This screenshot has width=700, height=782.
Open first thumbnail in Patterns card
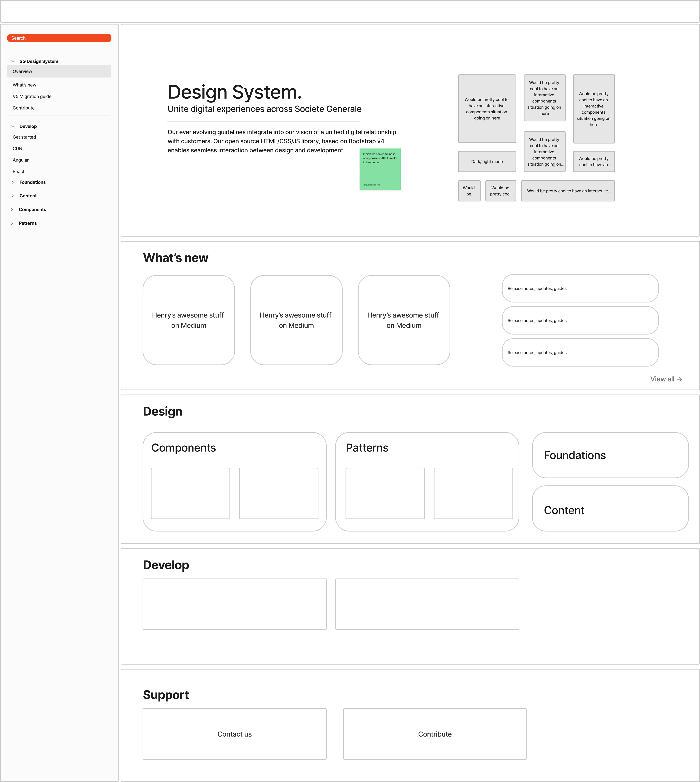(x=385, y=494)
